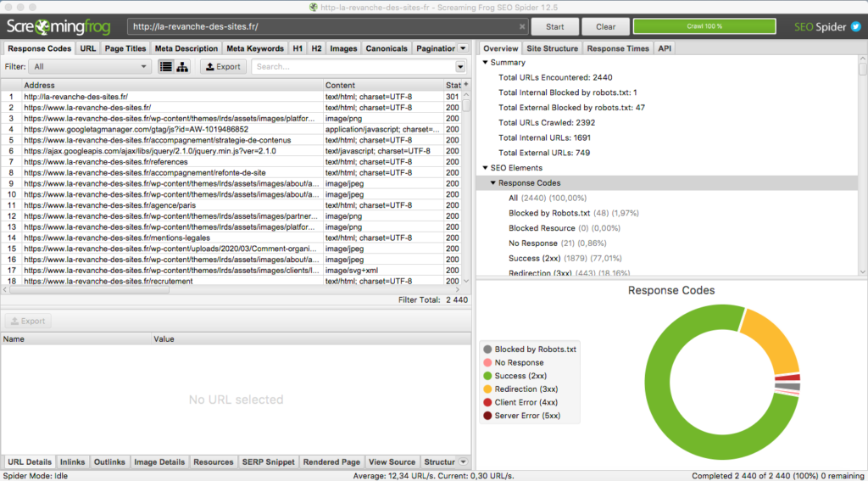Screen dimensions: 868x481
Task: Select the Success (2xx) (1879) item
Action: (x=565, y=258)
